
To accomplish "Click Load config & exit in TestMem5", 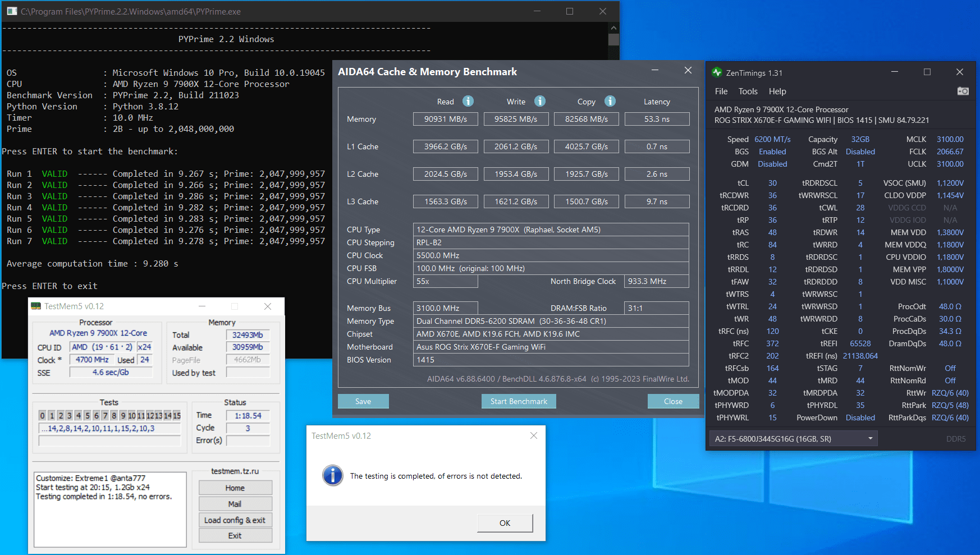I will click(x=235, y=520).
